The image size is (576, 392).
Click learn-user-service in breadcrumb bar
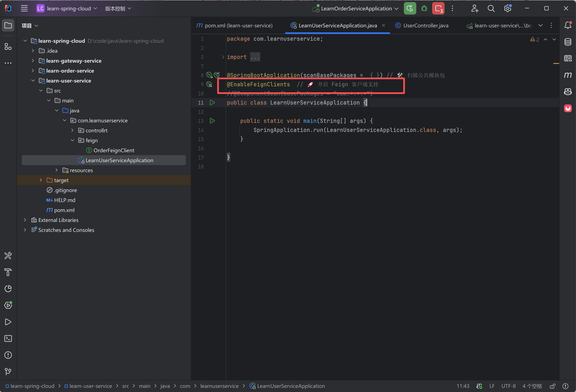point(88,386)
